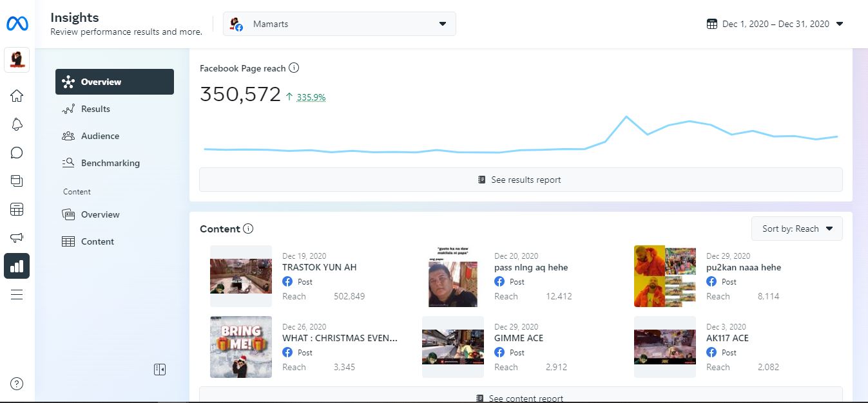Click the BRING ME Christmas post thumbnail
This screenshot has width=868, height=403.
click(x=241, y=347)
